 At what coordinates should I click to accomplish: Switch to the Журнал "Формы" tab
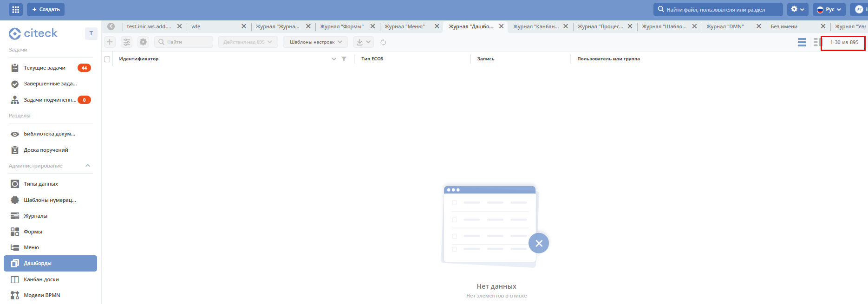pos(341,26)
